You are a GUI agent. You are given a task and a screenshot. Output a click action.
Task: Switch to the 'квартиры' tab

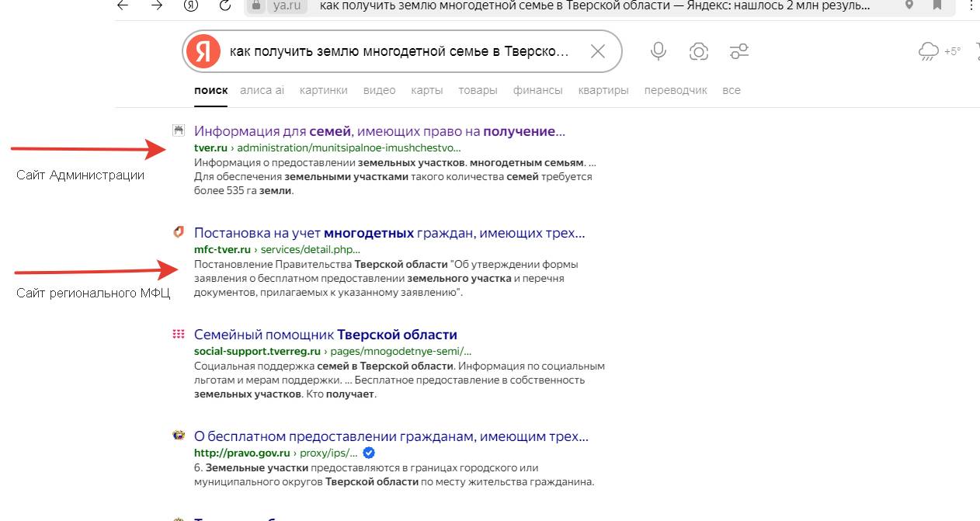603,90
